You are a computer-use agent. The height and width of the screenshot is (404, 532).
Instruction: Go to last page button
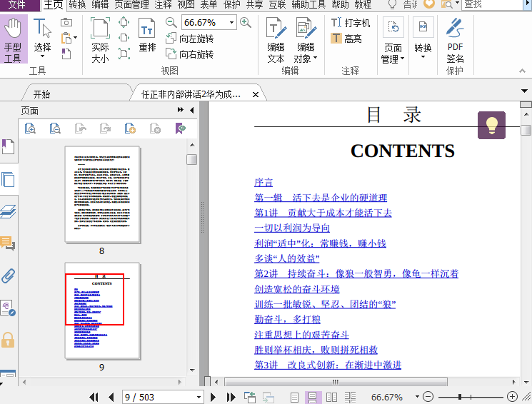point(231,397)
